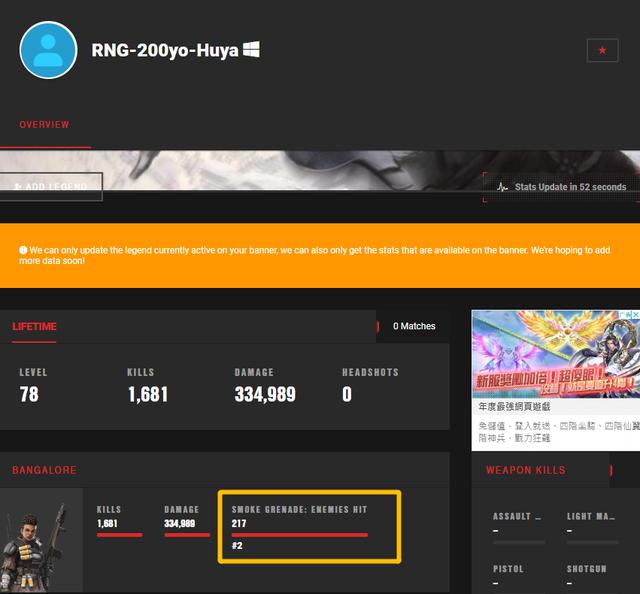Click the Smoke Grenade enemies hit bar
This screenshot has height=594, width=640.
[300, 535]
